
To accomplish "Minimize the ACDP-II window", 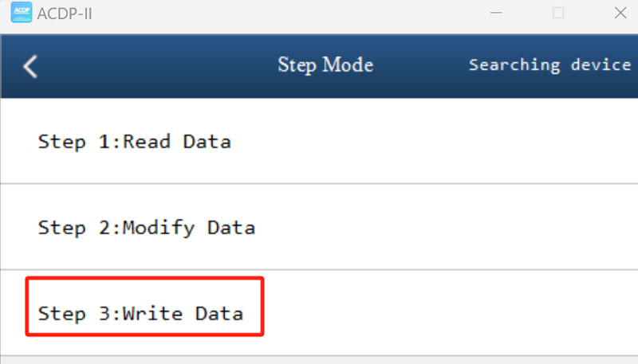I will (x=495, y=14).
